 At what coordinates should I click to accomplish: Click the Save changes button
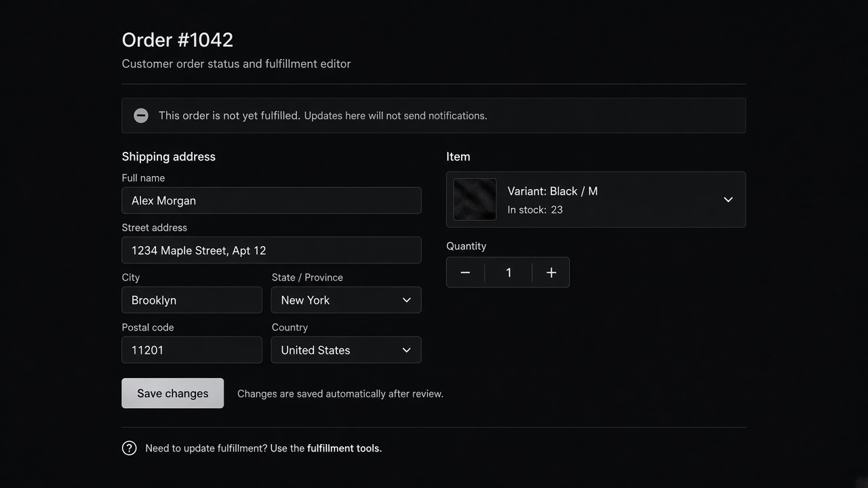coord(173,393)
